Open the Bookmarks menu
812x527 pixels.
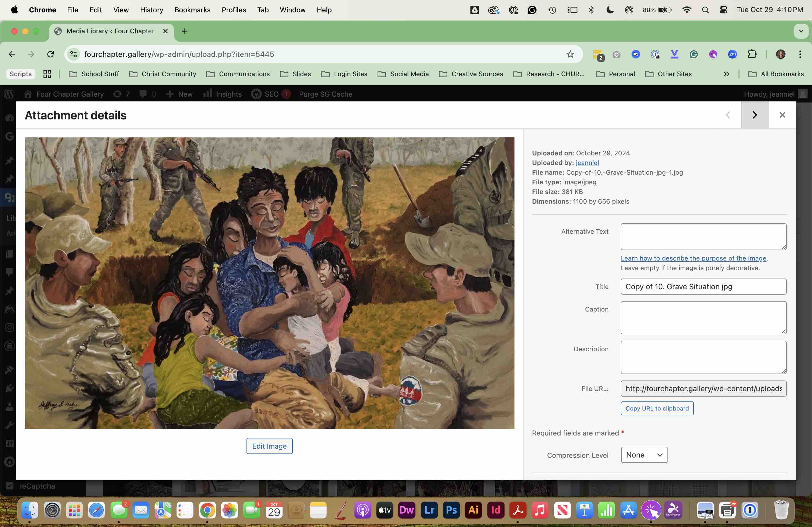point(193,10)
